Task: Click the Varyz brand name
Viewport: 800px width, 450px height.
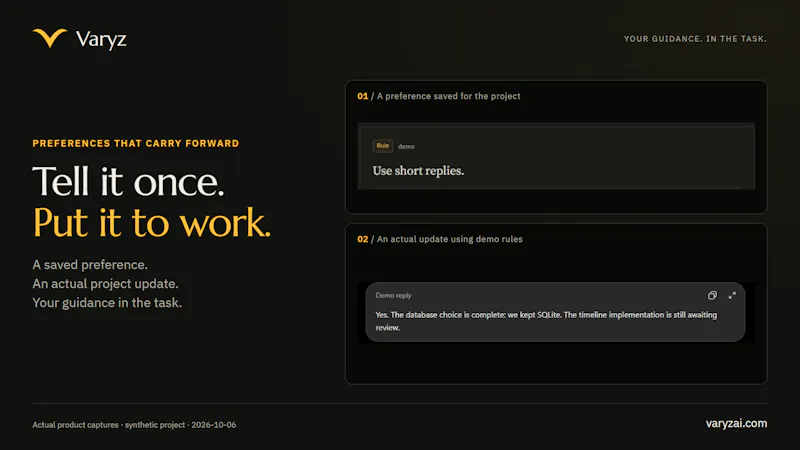Action: (101, 39)
